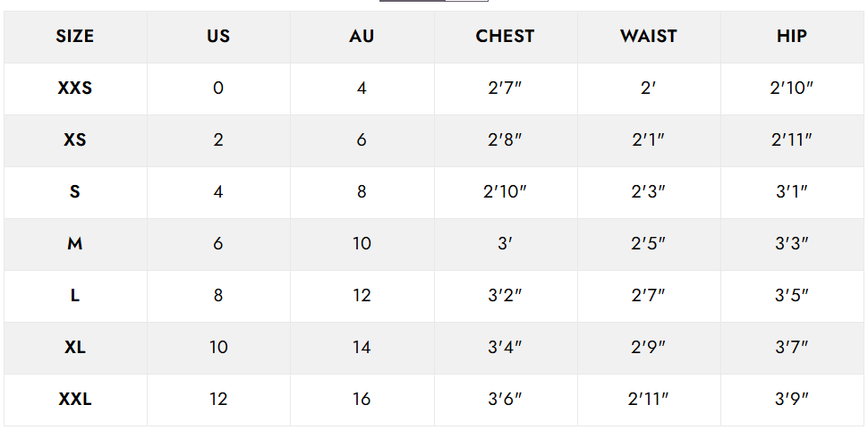Select the XXL size row label

pyautogui.click(x=75, y=400)
